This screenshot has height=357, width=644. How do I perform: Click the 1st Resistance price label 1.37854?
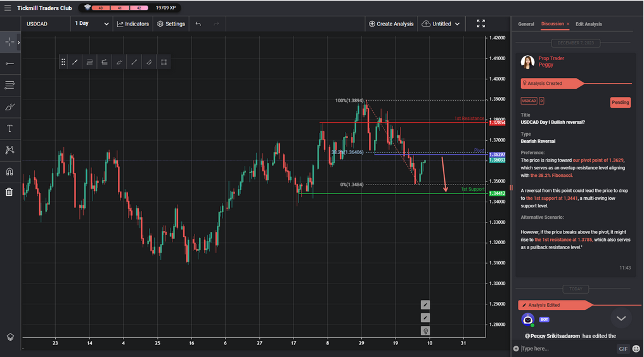tap(497, 122)
